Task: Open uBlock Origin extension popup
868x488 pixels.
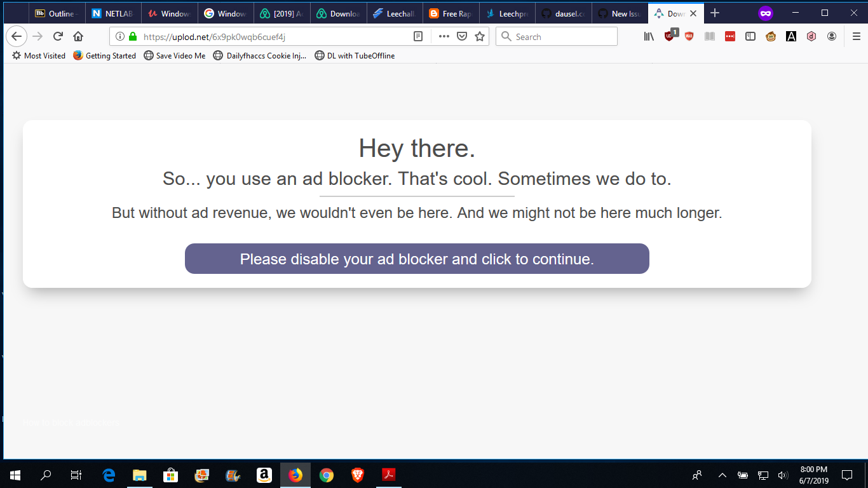Action: point(670,36)
